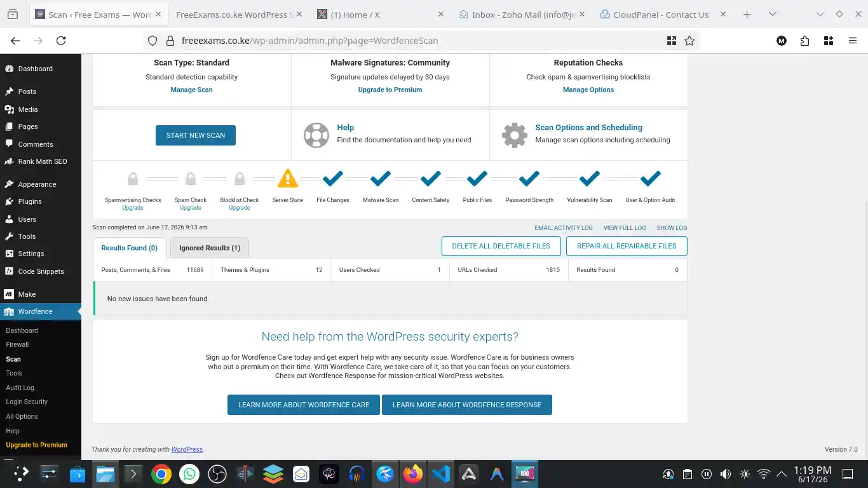This screenshot has height=488, width=868.
Task: Open the Posts menu icon
Action: [9, 91]
